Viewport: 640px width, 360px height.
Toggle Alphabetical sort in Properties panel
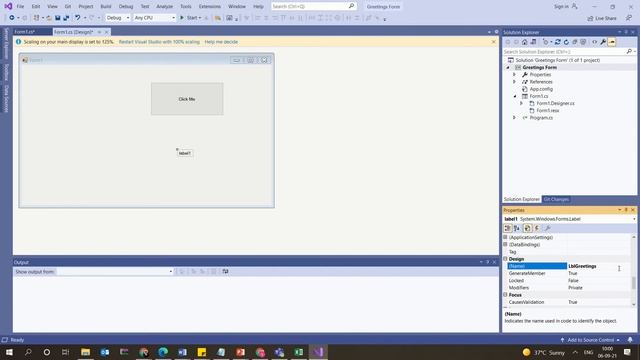pyautogui.click(x=517, y=228)
